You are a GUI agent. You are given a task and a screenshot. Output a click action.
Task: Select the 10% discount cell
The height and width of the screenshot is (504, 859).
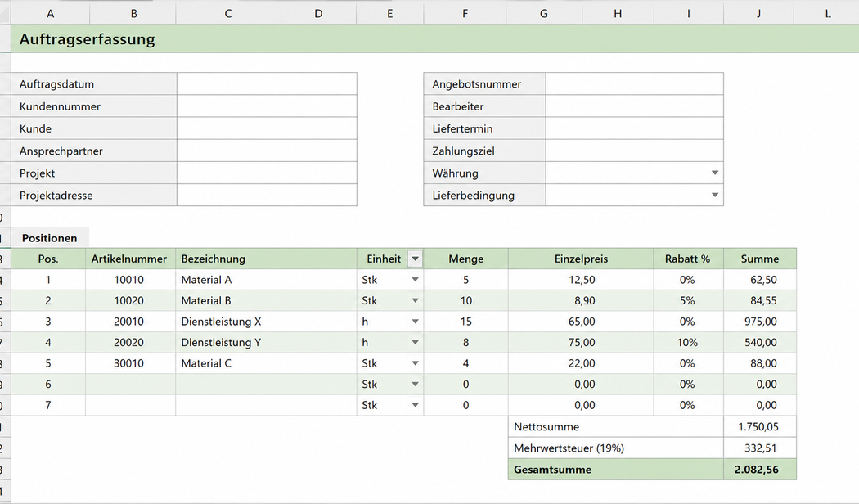click(x=688, y=342)
